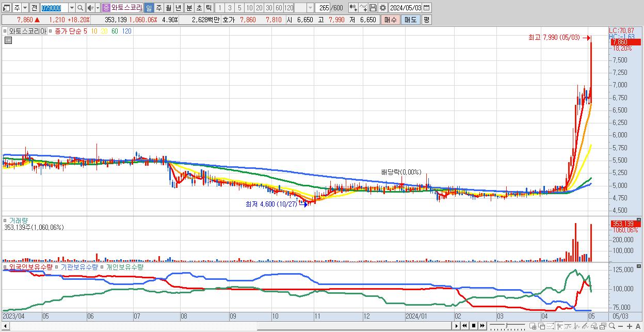Viewport: 644px width, 332px height.
Task: Click the 매도 sell button
Action: point(411,20)
